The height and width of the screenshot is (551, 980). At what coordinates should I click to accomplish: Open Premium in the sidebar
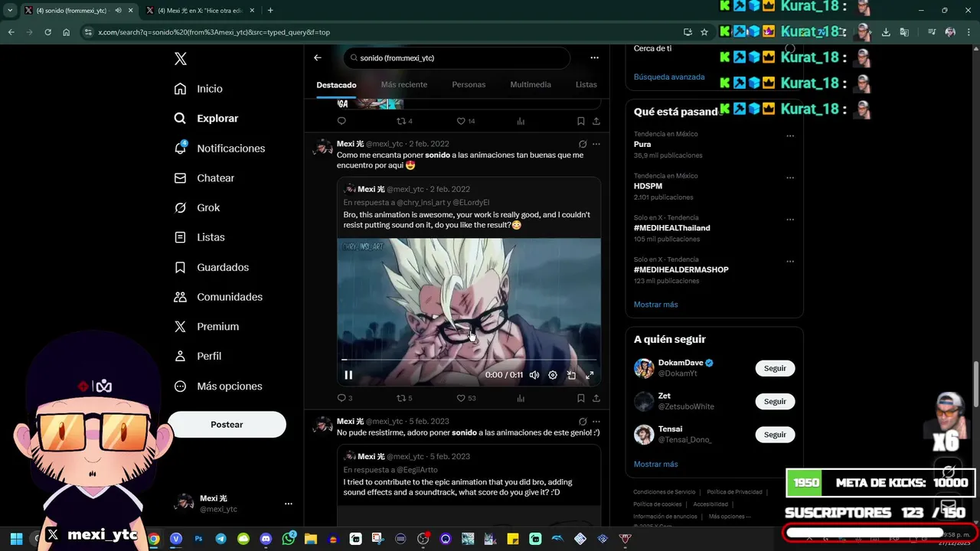(206, 327)
